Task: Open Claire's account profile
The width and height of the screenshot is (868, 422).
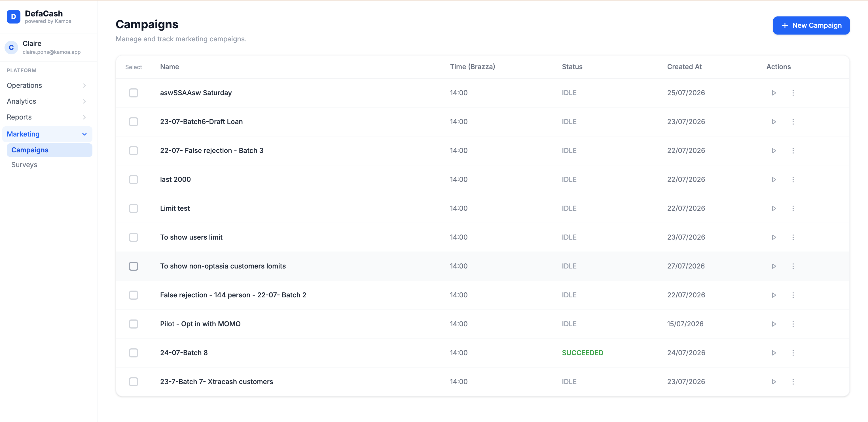Action: (x=48, y=48)
